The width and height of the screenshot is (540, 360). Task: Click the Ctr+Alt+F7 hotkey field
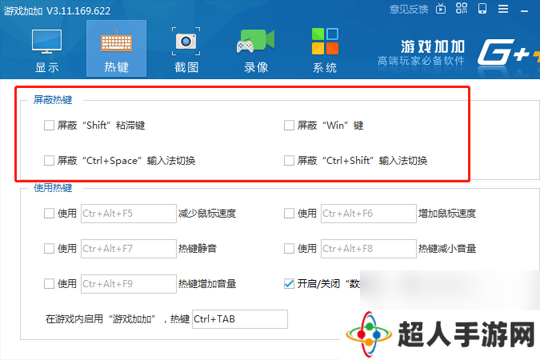pyautogui.click(x=129, y=249)
